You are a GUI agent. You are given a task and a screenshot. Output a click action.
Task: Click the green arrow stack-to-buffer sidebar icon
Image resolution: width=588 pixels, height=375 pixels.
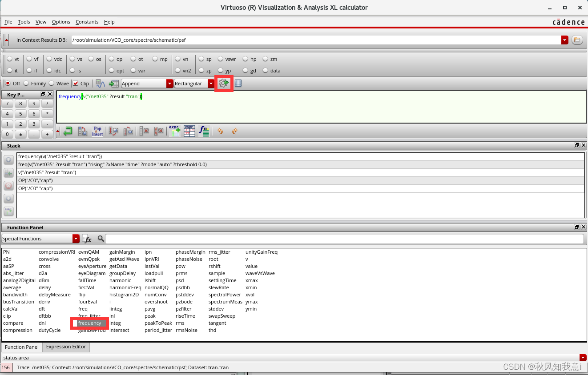(8, 173)
